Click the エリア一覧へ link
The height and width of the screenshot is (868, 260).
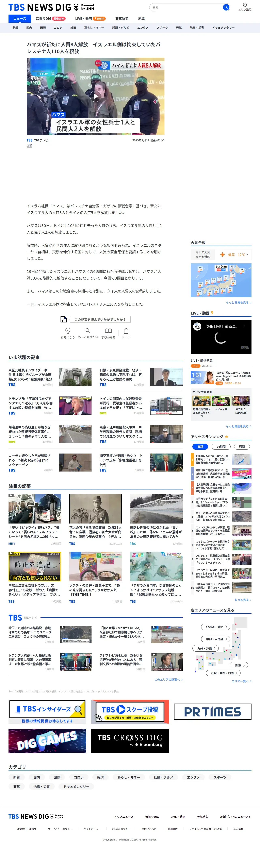coord(241,681)
